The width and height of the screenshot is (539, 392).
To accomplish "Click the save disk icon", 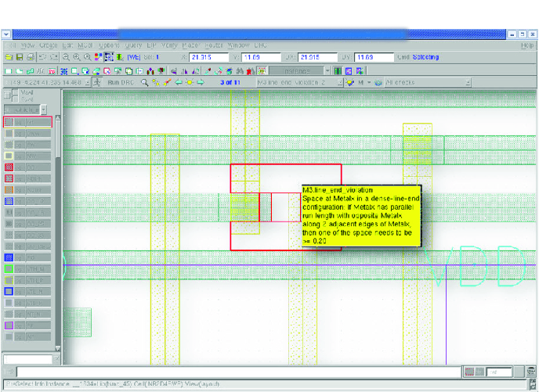I will point(20,57).
